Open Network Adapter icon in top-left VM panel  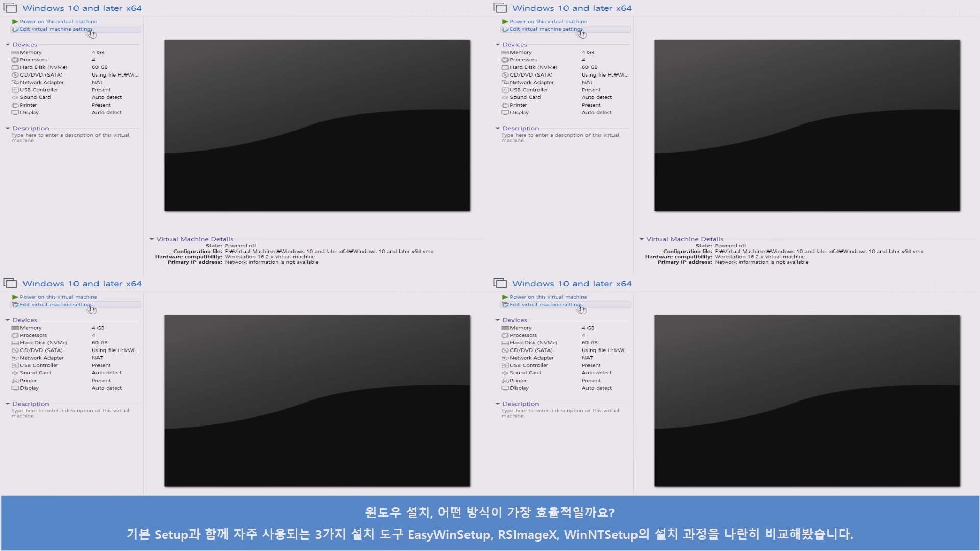pos(15,82)
